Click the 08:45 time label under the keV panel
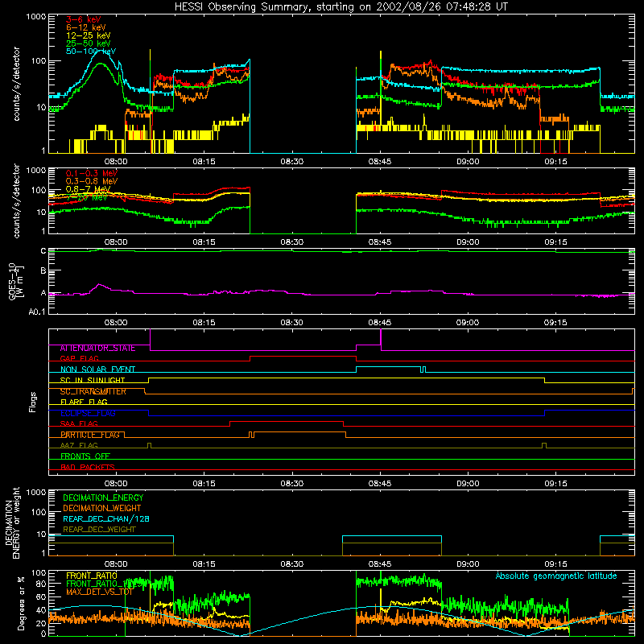 pyautogui.click(x=379, y=162)
